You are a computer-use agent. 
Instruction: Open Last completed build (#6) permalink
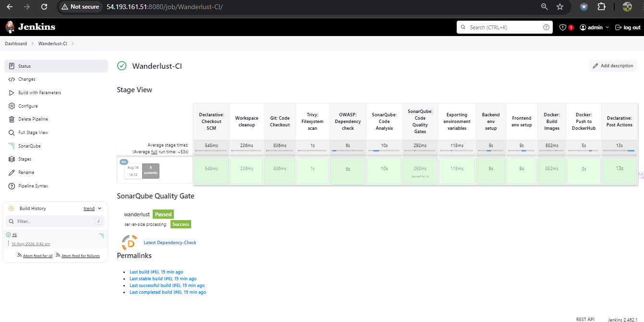click(x=168, y=292)
